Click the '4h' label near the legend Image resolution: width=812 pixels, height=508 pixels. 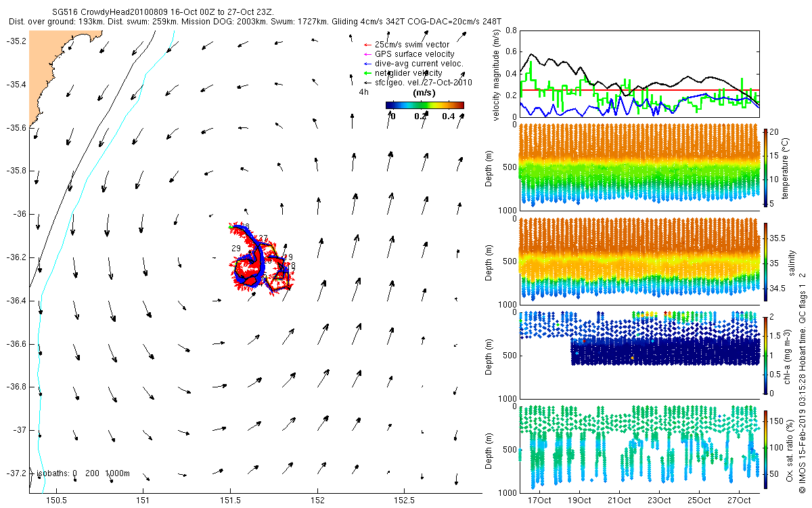(363, 91)
